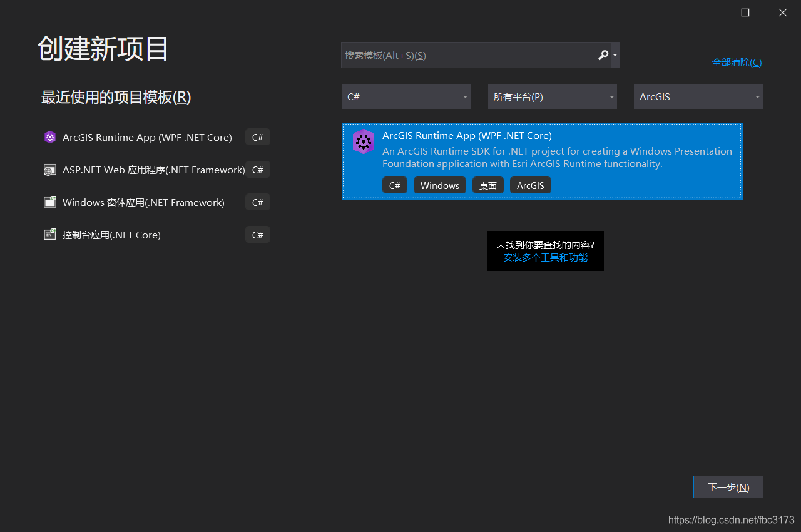Select recent ArcGIS Runtime App (WPF .NET Core)
The width and height of the screenshot is (801, 532).
point(147,137)
